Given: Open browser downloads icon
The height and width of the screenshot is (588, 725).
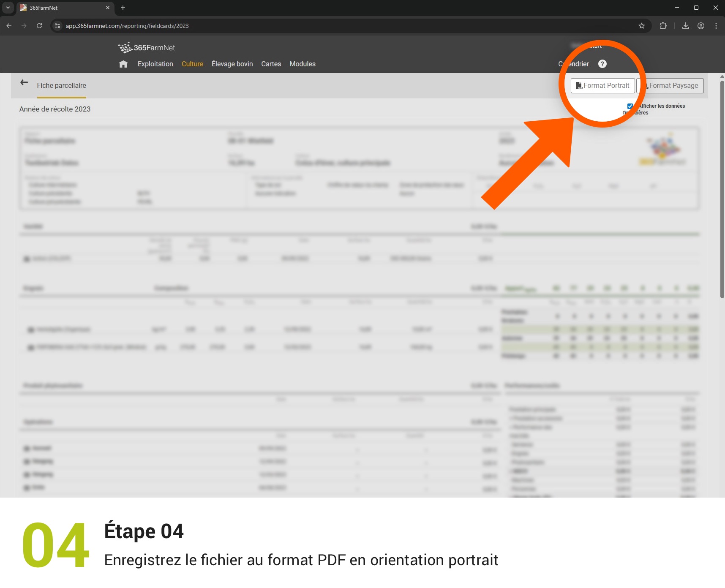Looking at the screenshot, I should (686, 26).
